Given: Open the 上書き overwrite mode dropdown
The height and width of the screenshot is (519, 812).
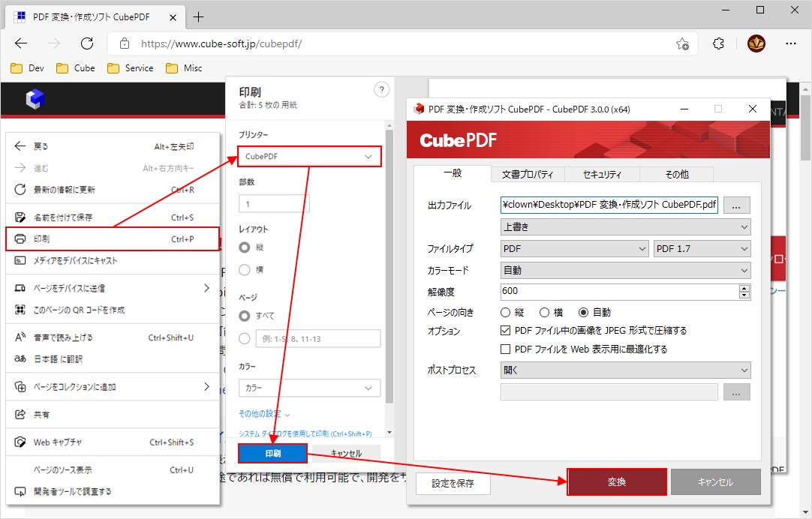Looking at the screenshot, I should pos(626,227).
